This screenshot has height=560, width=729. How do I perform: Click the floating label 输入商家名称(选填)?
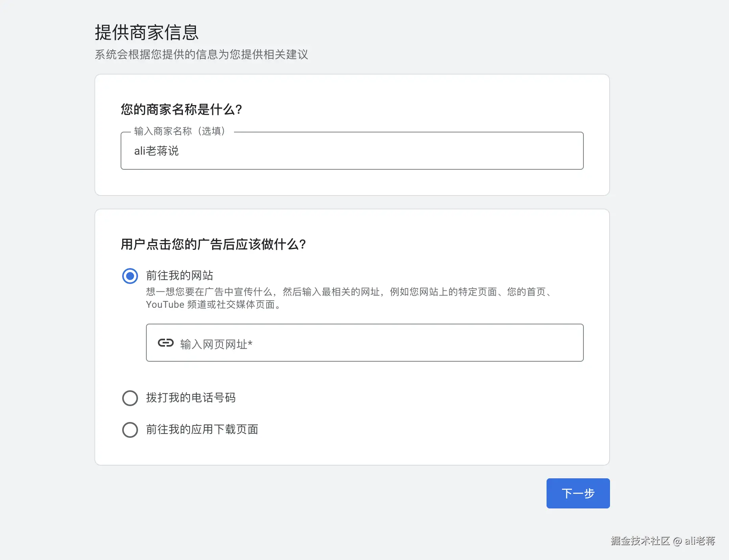click(180, 131)
